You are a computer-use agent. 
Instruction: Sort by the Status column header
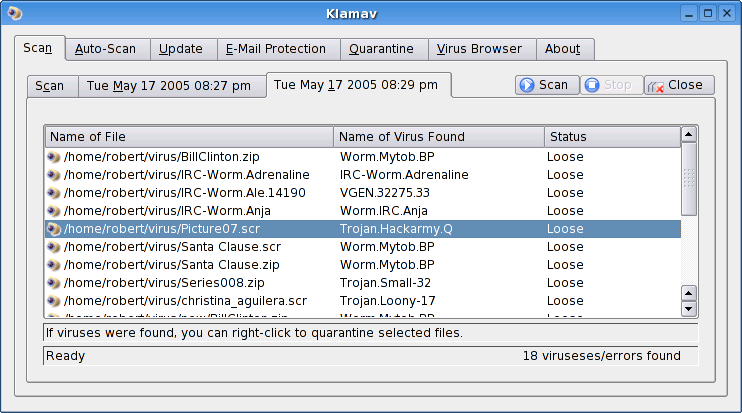[x=613, y=137]
